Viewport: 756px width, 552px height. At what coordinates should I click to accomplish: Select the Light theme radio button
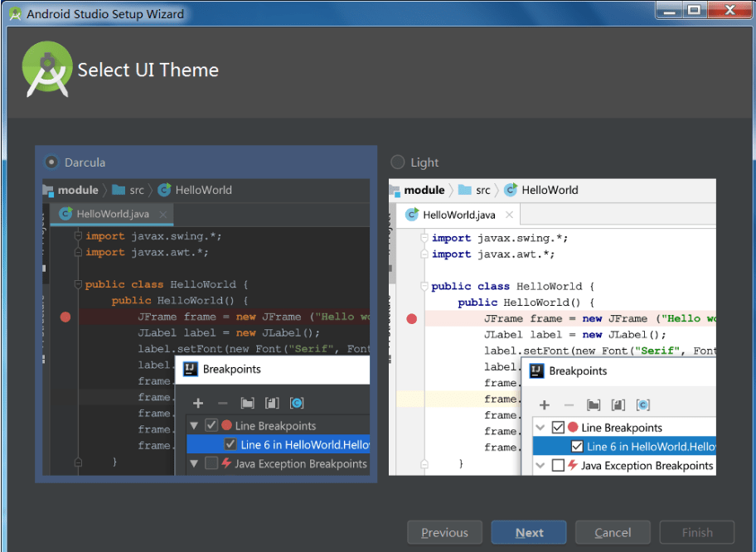pyautogui.click(x=397, y=162)
